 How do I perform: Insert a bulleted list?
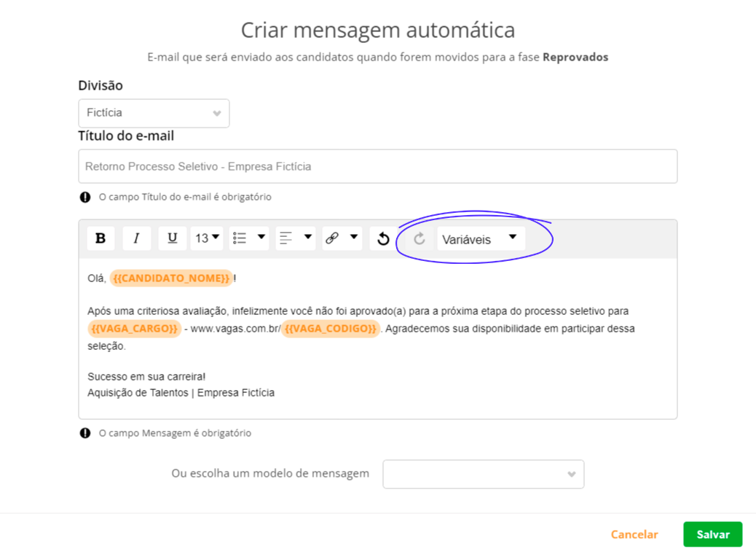point(240,238)
